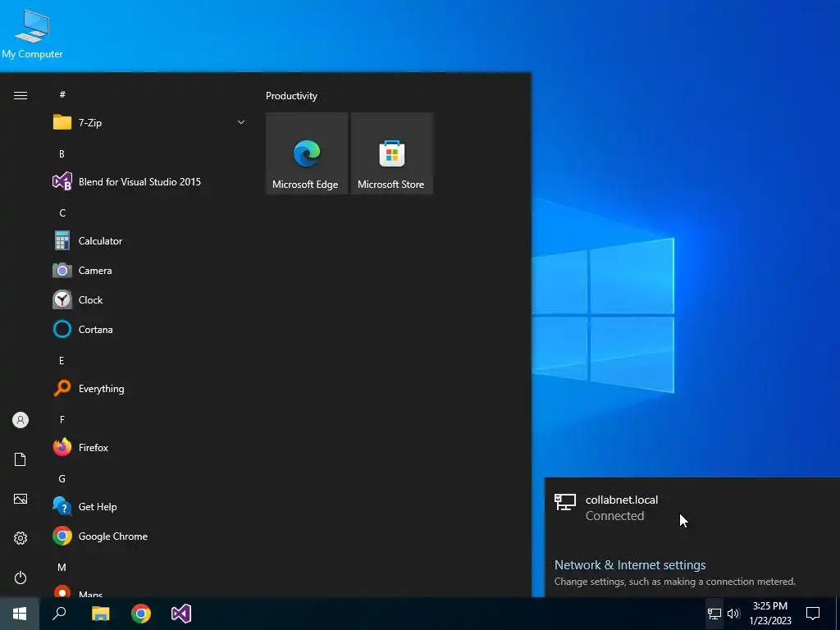
Task: Open Get Help app
Action: tap(150, 506)
